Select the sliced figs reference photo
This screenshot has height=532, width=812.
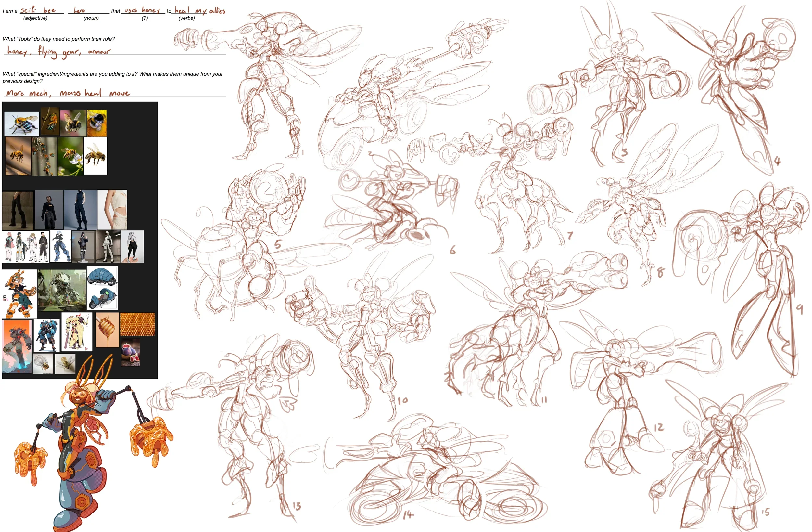point(130,353)
